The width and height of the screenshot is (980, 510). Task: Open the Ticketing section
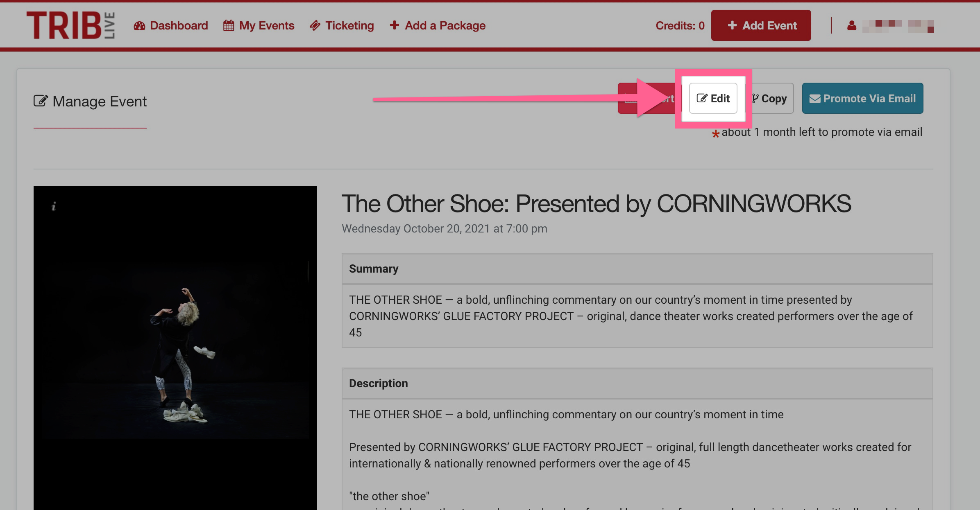pos(342,25)
